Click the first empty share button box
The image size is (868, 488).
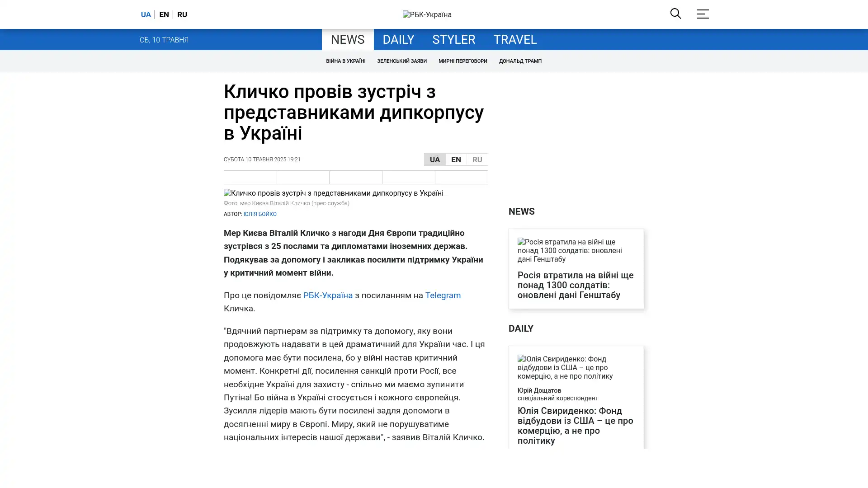tap(250, 177)
